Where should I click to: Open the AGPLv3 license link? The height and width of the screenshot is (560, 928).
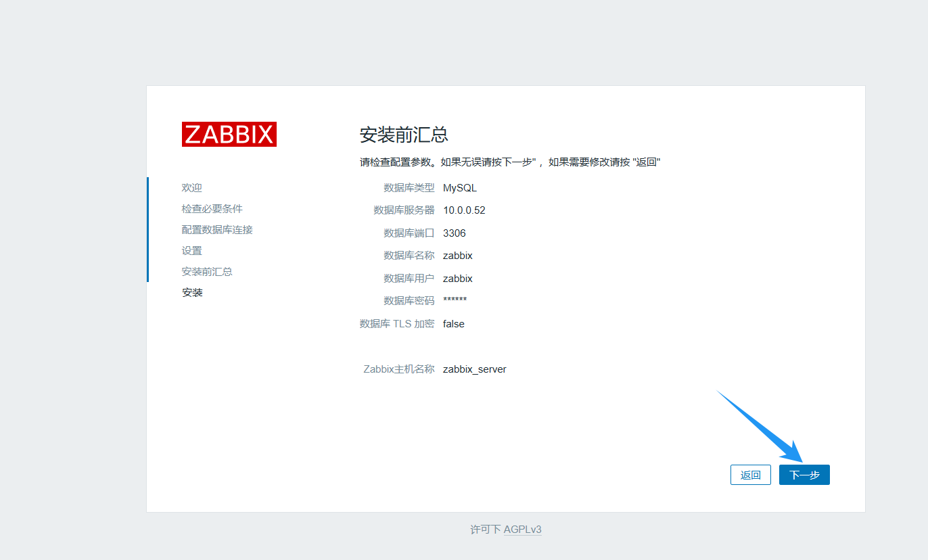523,530
